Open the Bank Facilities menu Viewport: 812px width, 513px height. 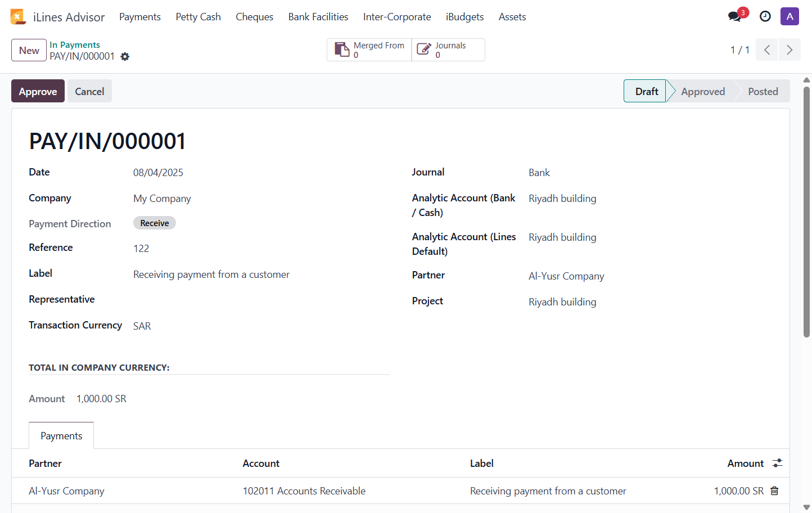tap(318, 17)
